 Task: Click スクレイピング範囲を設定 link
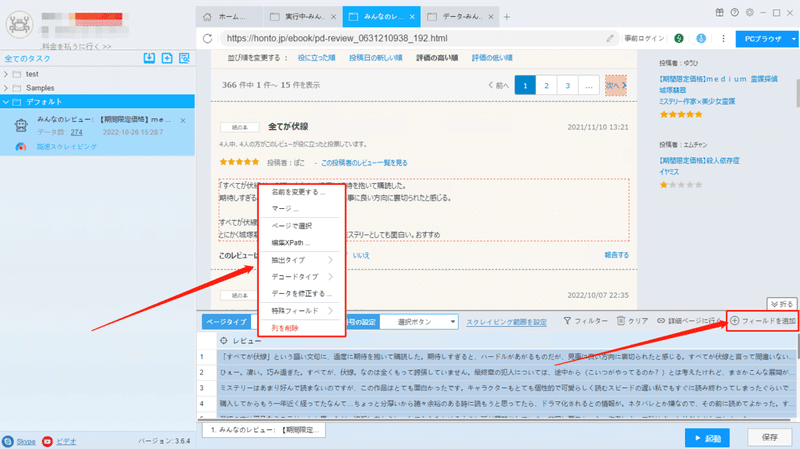506,322
